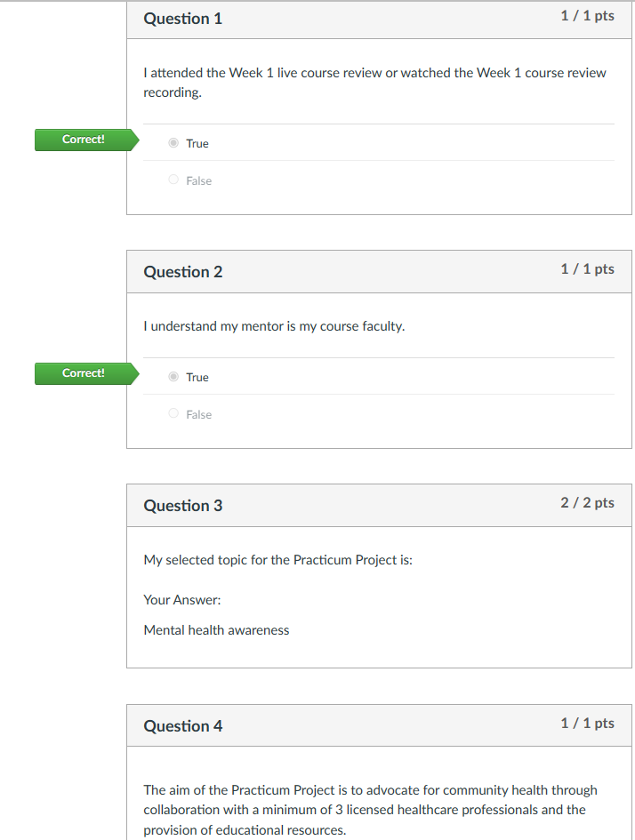This screenshot has height=840, width=635.
Task: Click the 1 / 1 pts score on Question 4
Action: click(x=587, y=724)
